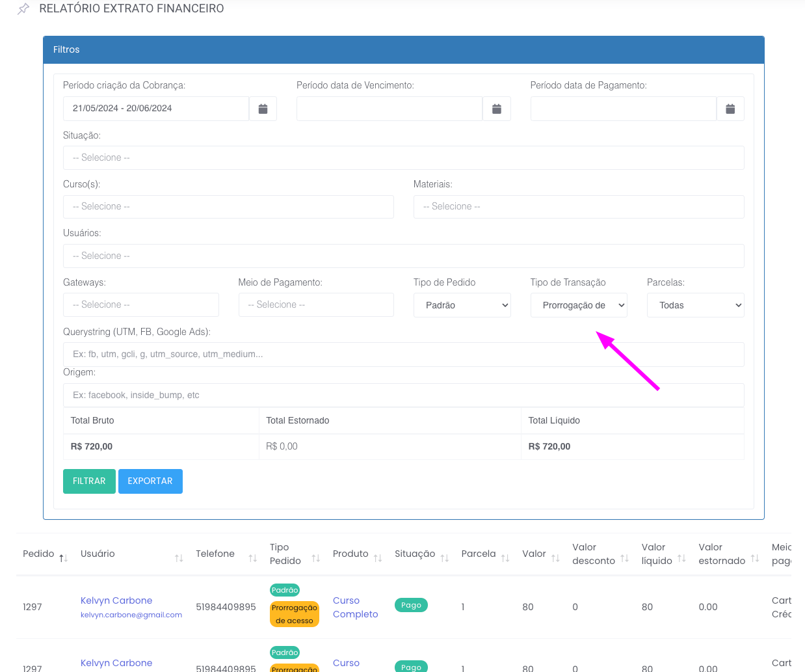Click the pin icon beside the report title
Image resolution: width=805 pixels, height=672 pixels.
pyautogui.click(x=23, y=9)
